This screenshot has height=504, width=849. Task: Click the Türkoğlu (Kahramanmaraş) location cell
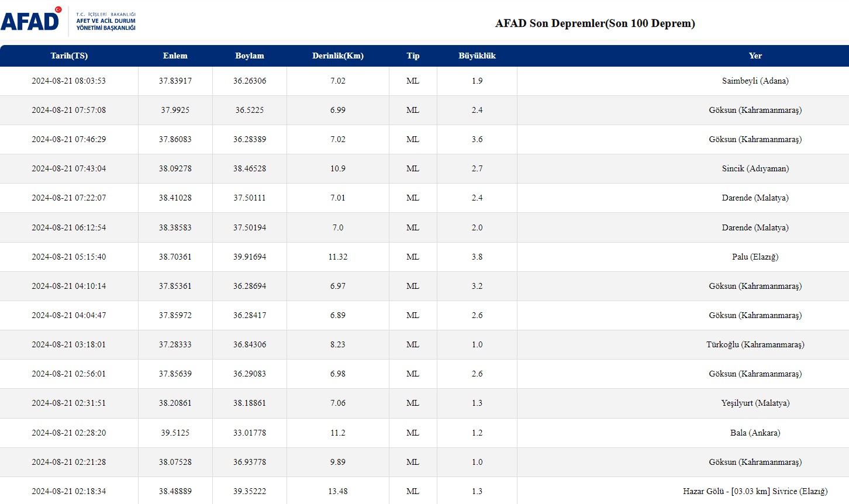tap(755, 344)
